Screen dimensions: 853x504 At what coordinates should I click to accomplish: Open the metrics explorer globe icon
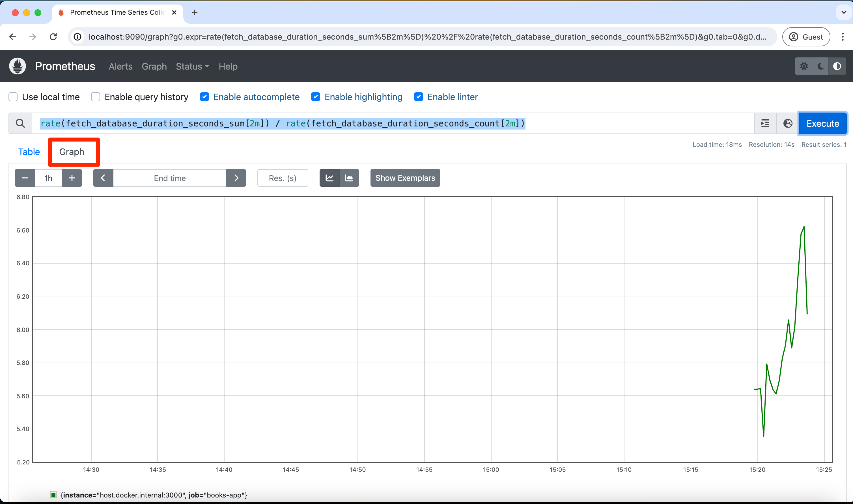(x=788, y=123)
